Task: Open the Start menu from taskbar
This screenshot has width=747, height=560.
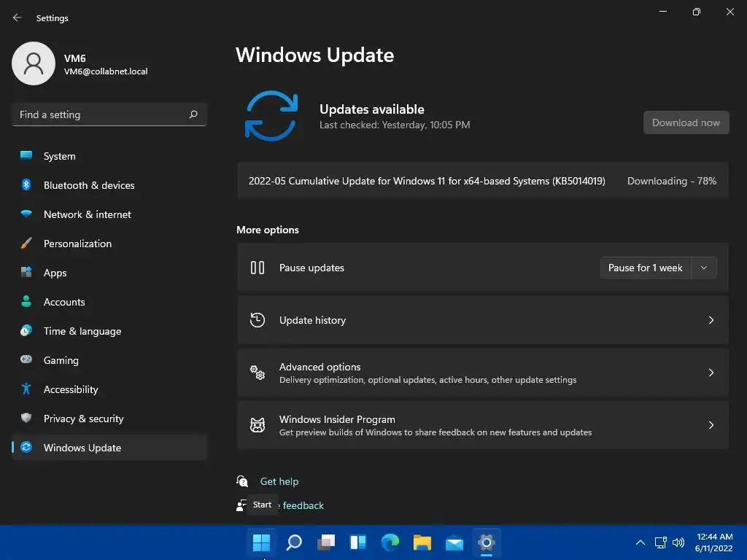Action: [x=261, y=542]
